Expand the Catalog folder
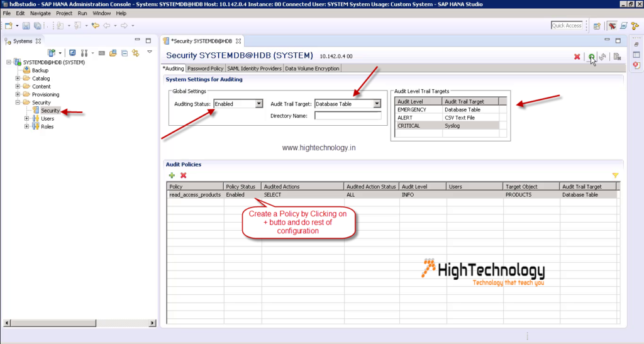The width and height of the screenshot is (644, 344). click(18, 79)
